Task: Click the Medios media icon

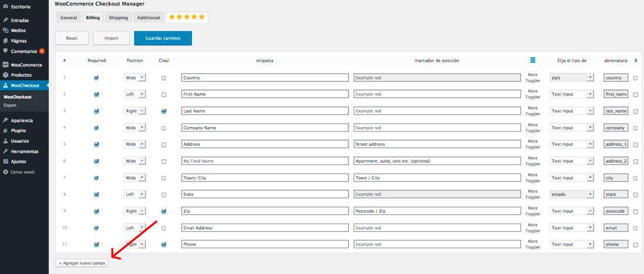Action: coord(5,30)
